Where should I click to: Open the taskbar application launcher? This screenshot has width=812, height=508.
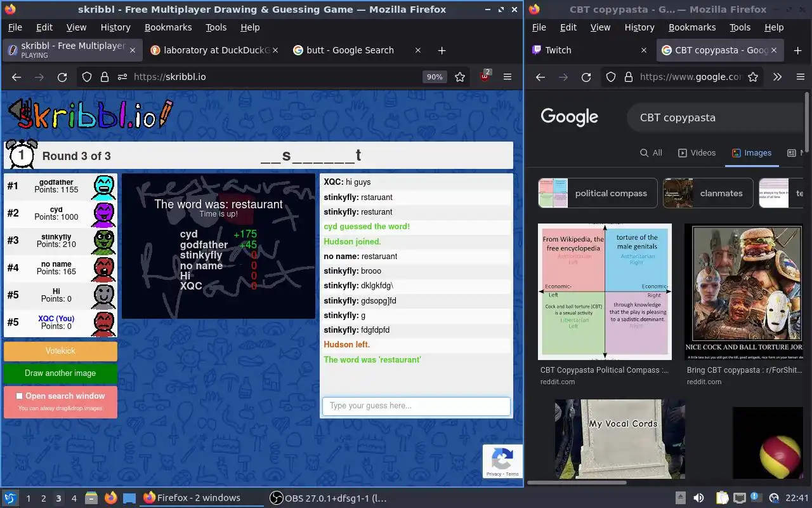10,498
